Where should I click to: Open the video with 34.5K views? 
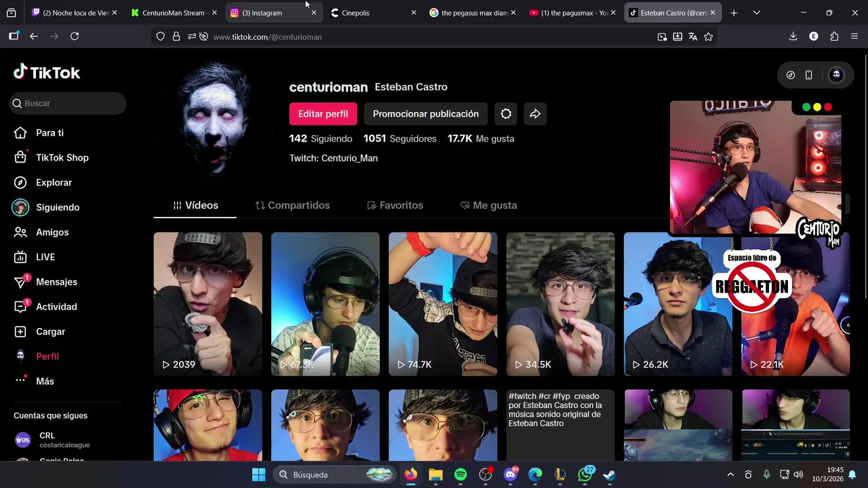560,304
